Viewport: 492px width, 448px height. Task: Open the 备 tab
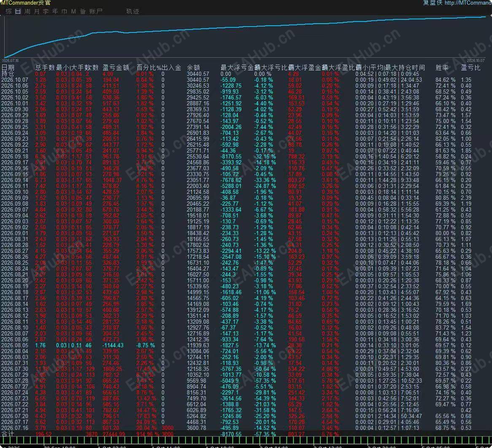(83, 11)
